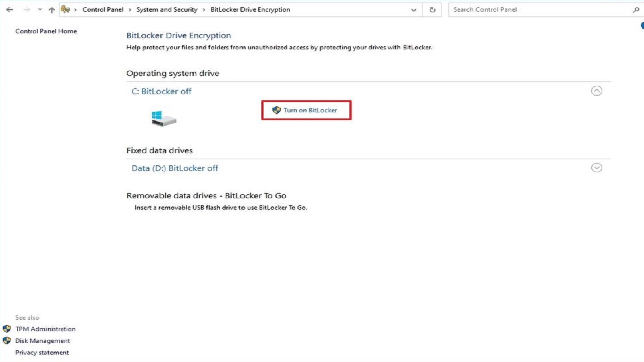Image resolution: width=644 pixels, height=362 pixels.
Task: Open the Privacy statement link
Action: [42, 353]
